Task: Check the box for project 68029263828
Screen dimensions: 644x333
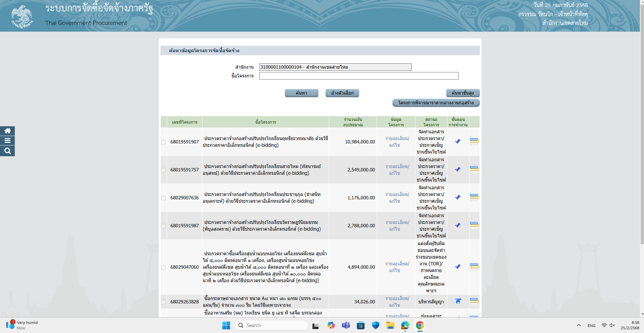Action: pyautogui.click(x=163, y=302)
